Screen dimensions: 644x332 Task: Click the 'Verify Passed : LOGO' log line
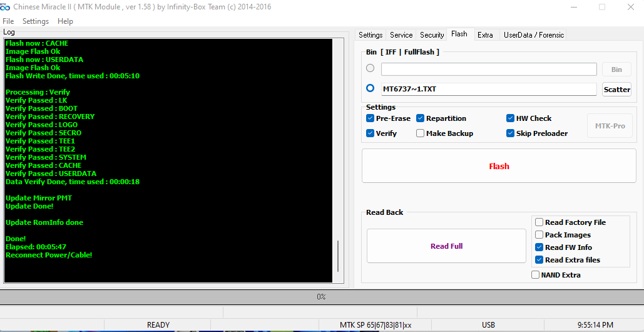click(x=41, y=125)
